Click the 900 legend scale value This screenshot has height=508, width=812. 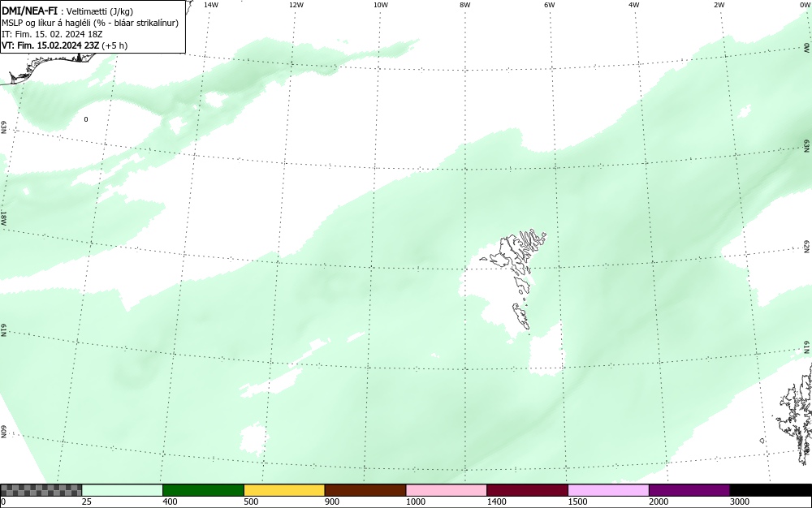coord(332,502)
